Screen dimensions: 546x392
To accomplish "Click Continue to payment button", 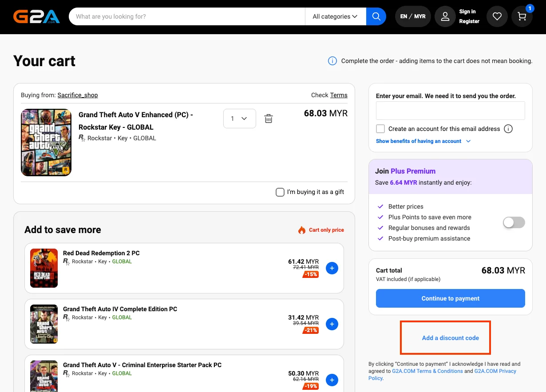I will 451,298.
